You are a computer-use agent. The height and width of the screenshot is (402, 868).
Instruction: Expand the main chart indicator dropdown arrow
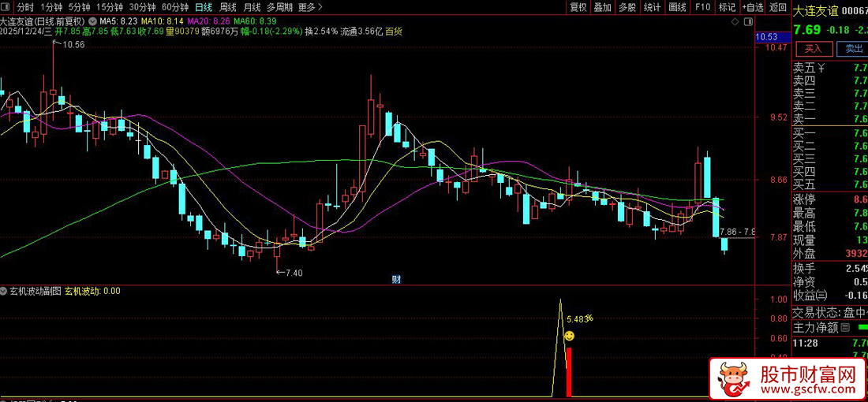point(92,21)
